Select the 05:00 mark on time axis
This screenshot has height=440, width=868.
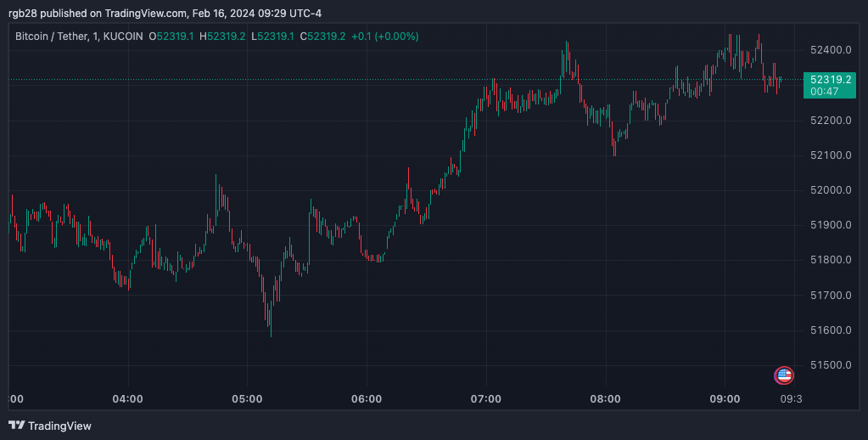246,399
